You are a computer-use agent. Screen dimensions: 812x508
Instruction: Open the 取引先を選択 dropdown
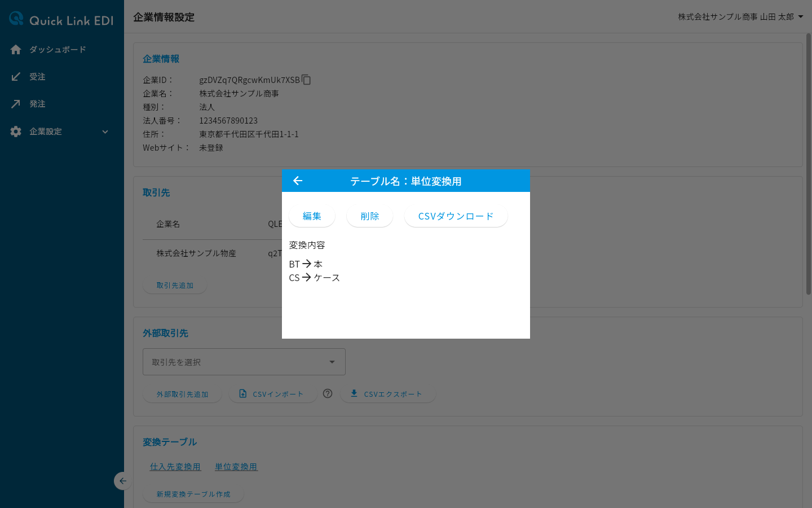click(x=244, y=362)
